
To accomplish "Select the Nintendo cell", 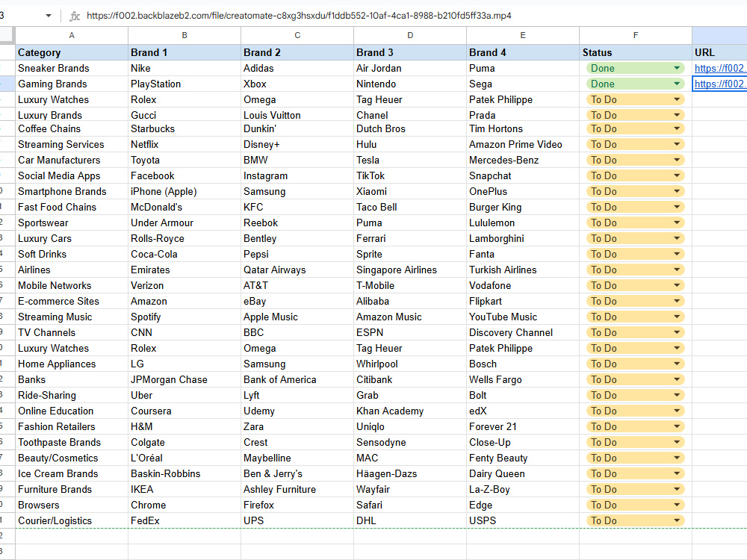I will [x=410, y=84].
